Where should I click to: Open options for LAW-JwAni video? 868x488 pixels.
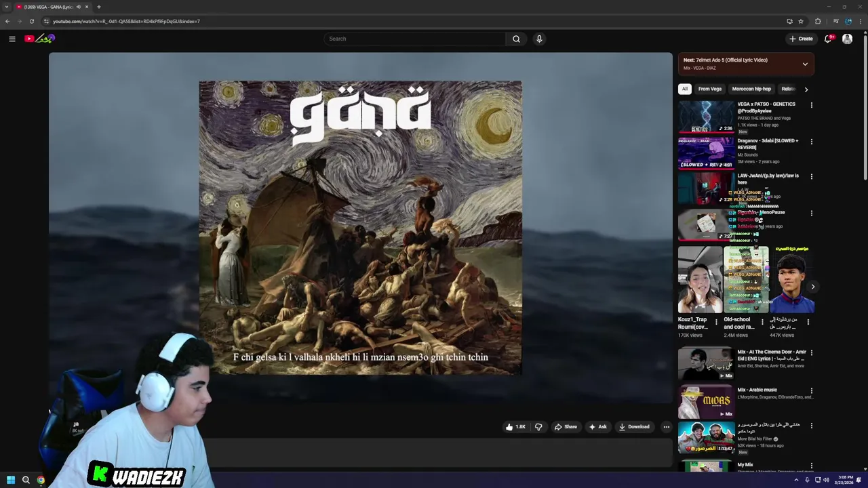click(x=811, y=177)
